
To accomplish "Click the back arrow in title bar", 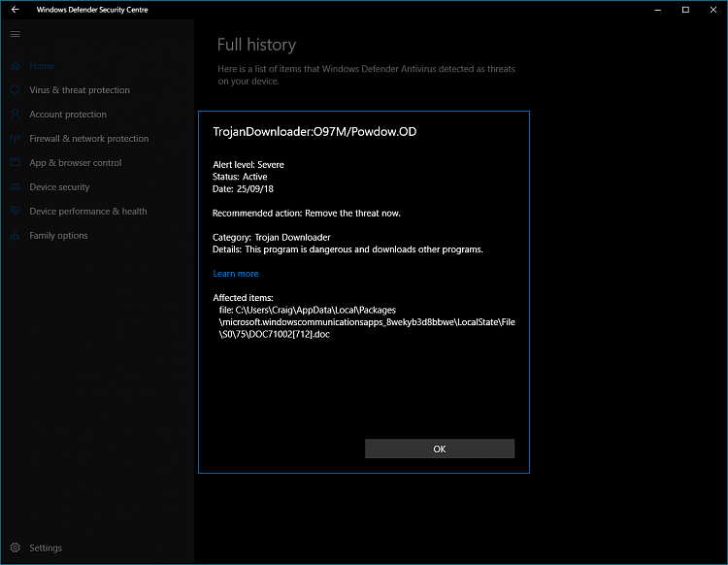I will coord(15,10).
